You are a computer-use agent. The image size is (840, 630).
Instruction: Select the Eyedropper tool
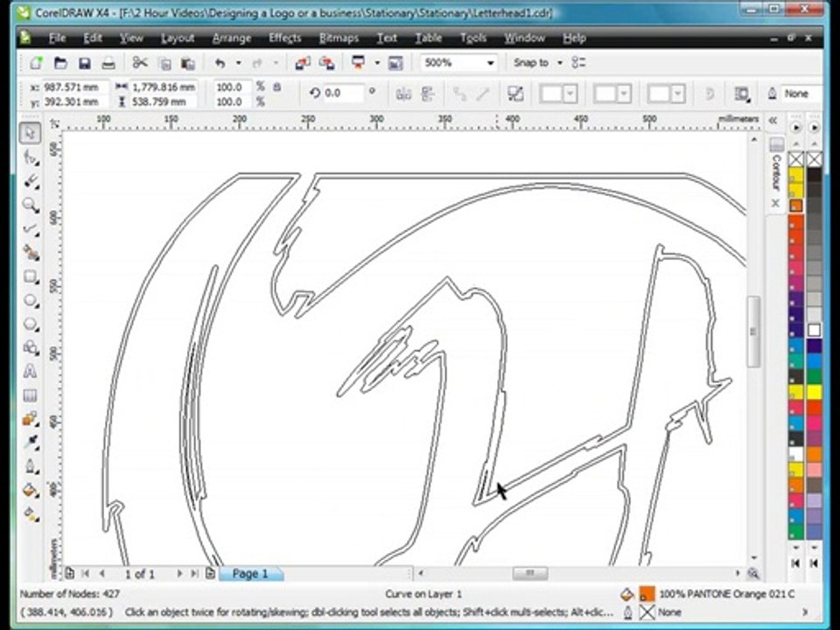(x=31, y=443)
